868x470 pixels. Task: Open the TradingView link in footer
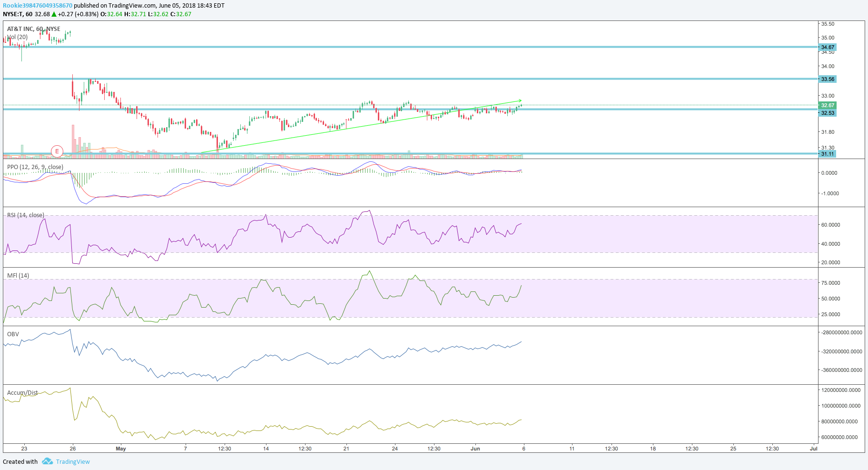point(73,461)
